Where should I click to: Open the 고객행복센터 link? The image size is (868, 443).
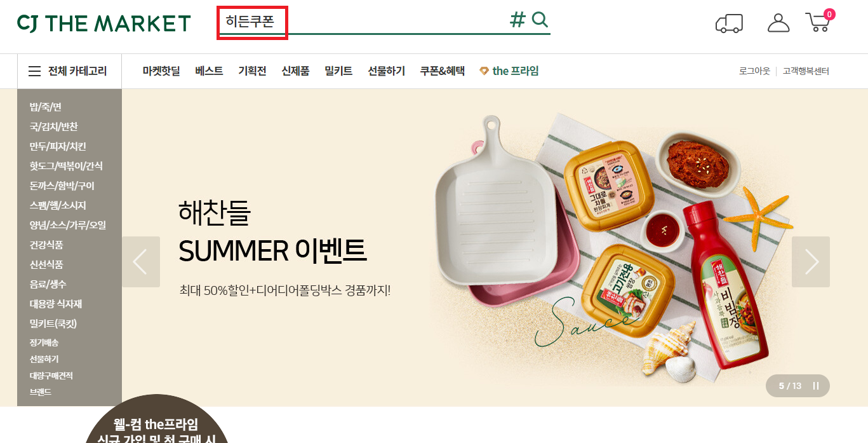tap(806, 71)
